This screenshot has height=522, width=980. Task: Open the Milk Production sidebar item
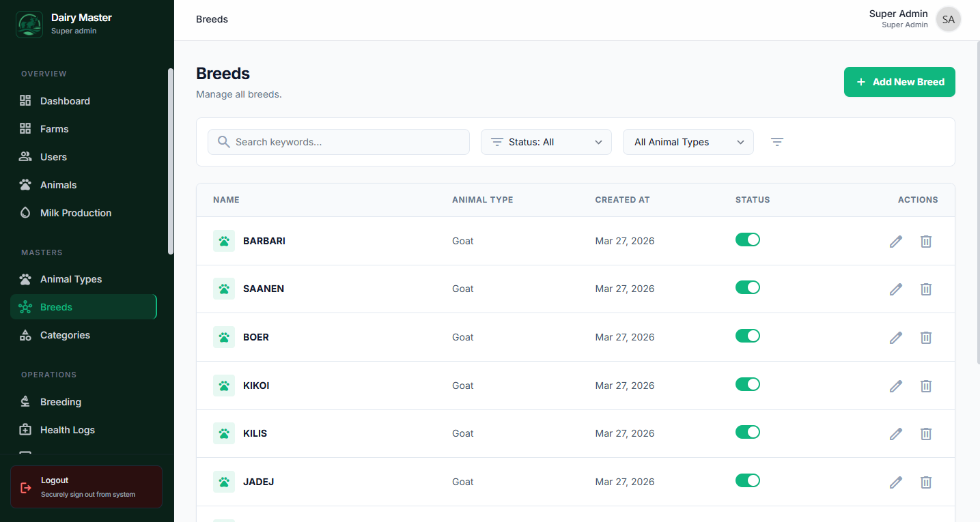(75, 213)
